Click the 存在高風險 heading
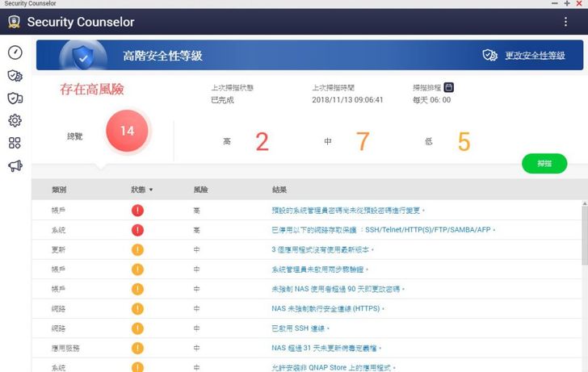Screen dimensions: 588x372 (x=92, y=89)
